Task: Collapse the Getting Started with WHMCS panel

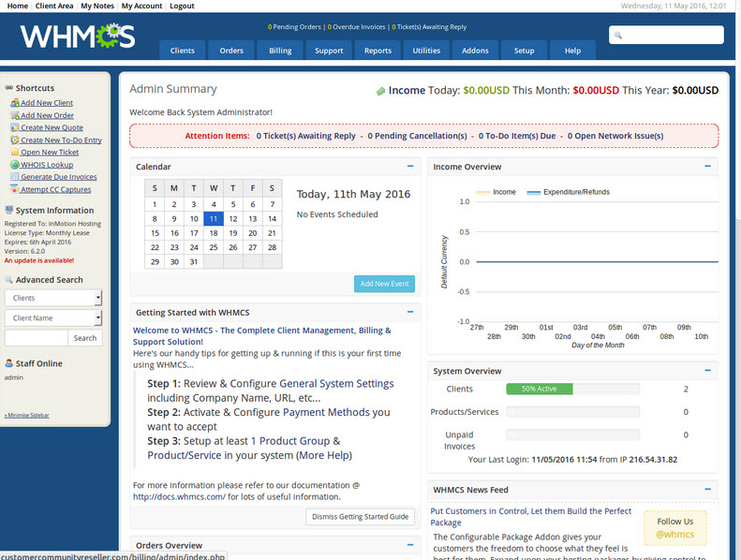Action: (410, 312)
